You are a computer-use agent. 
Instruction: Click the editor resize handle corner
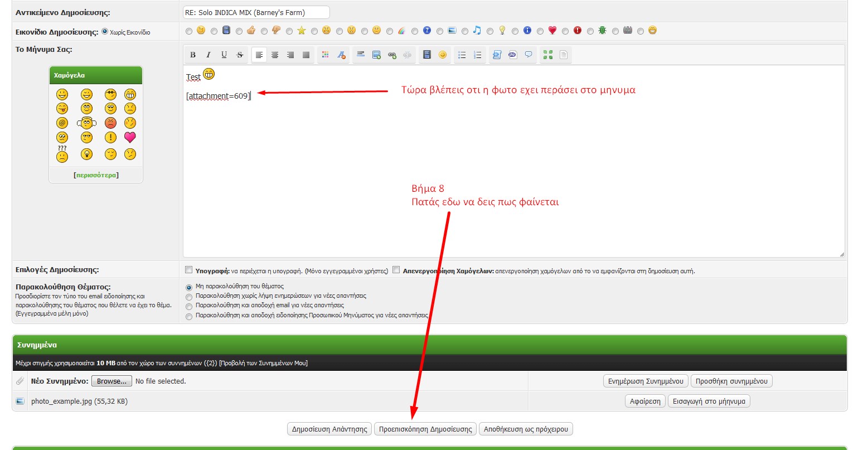[x=841, y=254]
